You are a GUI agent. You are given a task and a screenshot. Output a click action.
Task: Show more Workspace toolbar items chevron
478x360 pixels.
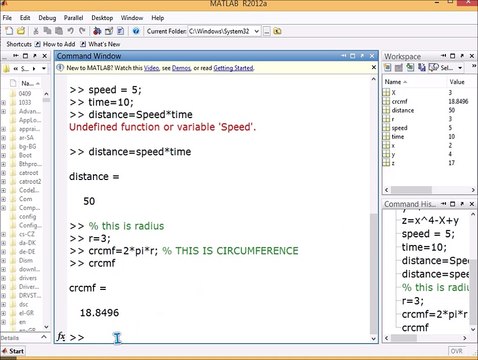[x=474, y=67]
